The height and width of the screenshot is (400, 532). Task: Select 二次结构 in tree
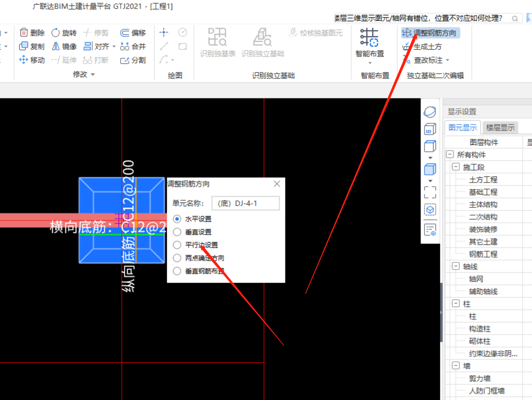click(483, 217)
